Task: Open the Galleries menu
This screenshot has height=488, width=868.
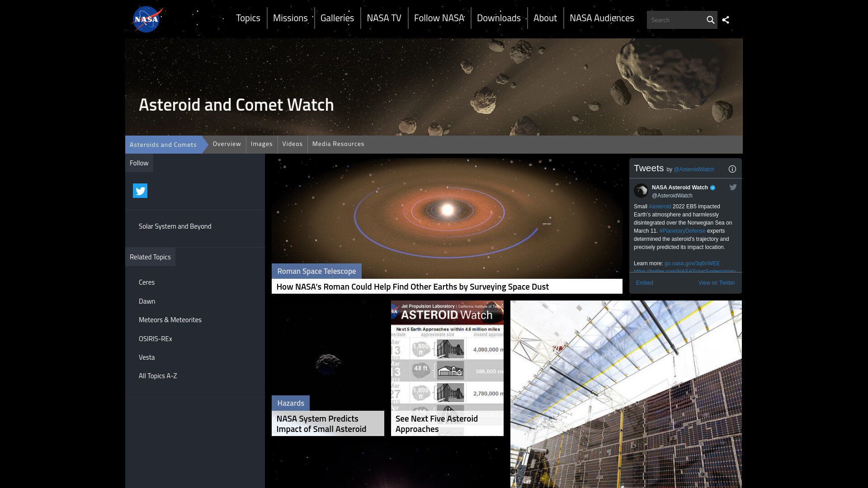Action: [x=337, y=18]
